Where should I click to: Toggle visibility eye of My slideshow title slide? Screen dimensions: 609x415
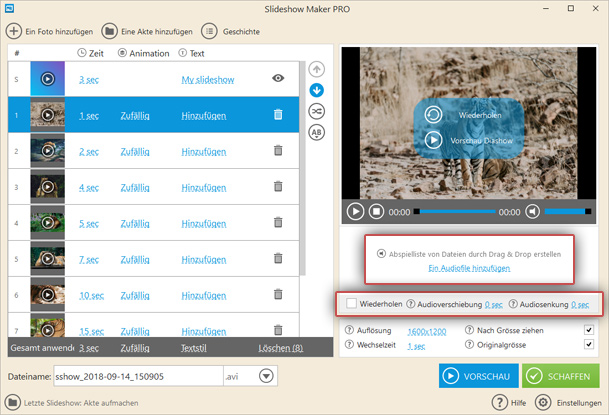coord(278,78)
